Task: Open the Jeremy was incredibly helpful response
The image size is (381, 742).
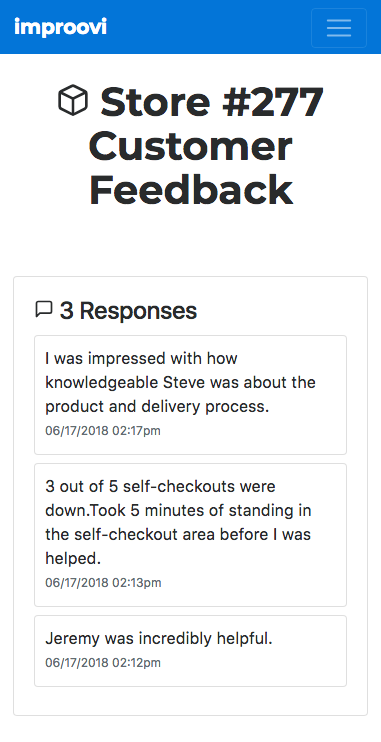Action: (190, 651)
